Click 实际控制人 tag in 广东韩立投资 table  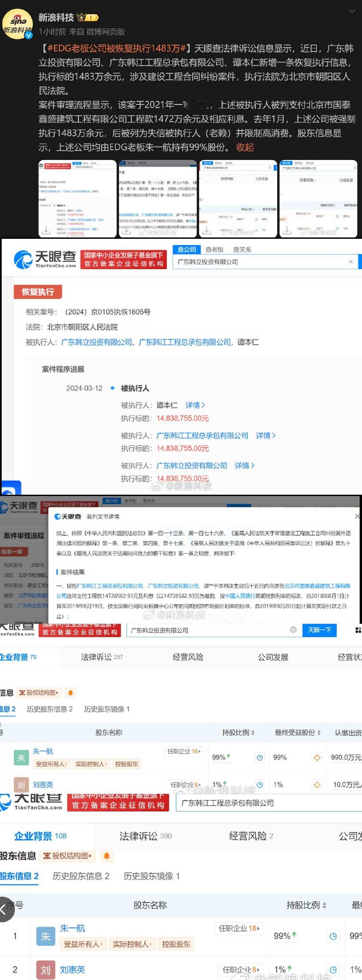(91, 764)
